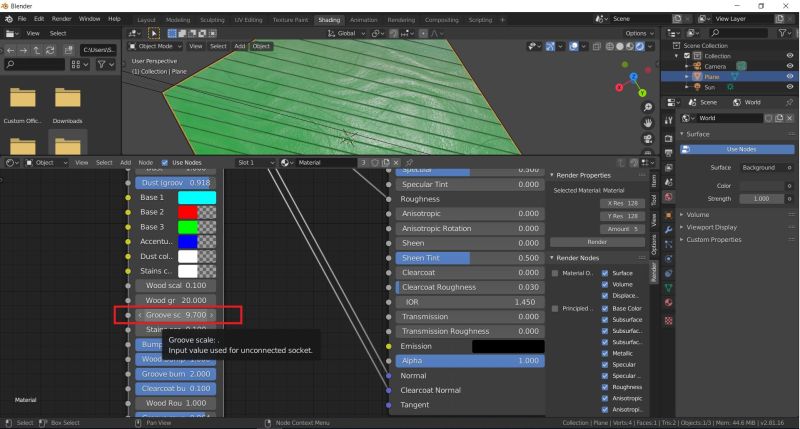Click the Render button in Render Properties panel
This screenshot has height=429, width=800.
pos(597,242)
